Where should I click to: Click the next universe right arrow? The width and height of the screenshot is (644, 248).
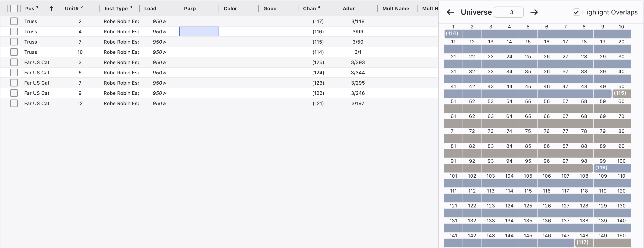534,12
